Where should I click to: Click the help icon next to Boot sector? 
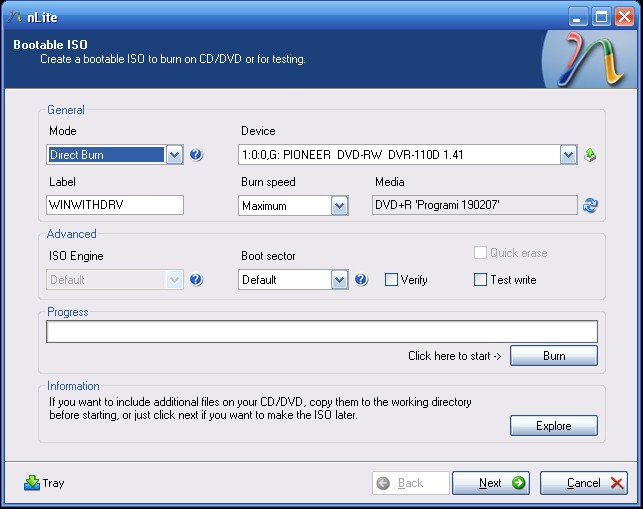click(x=361, y=279)
